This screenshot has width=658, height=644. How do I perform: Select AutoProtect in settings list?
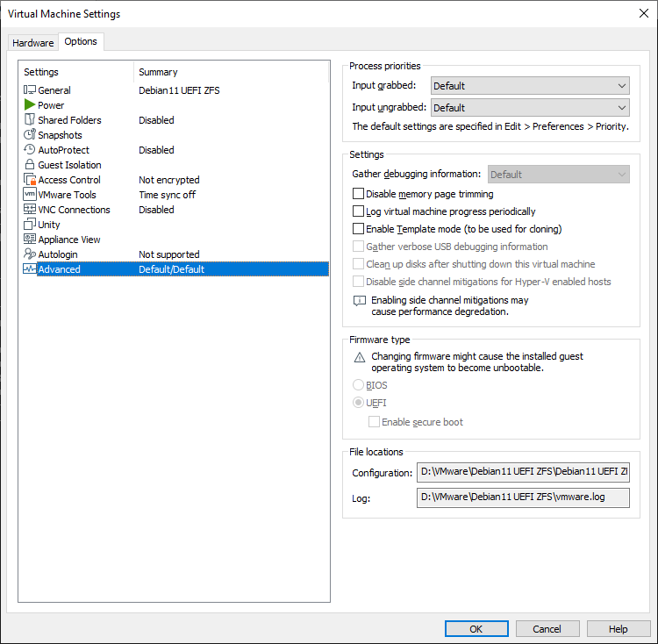(x=64, y=150)
